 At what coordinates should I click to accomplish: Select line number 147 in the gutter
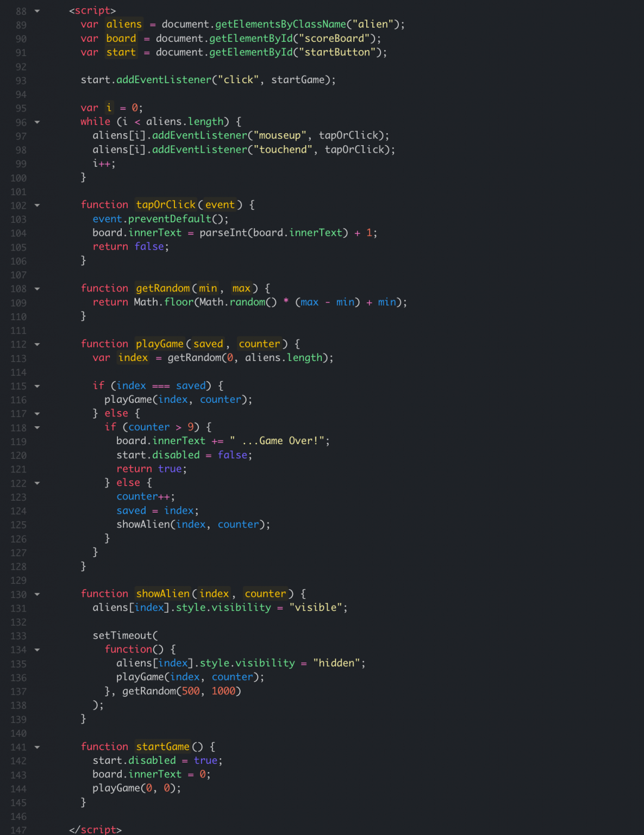[18, 830]
